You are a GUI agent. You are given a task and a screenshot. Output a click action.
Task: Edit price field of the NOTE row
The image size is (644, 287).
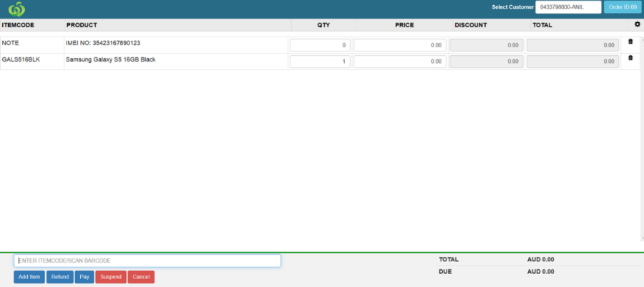400,45
